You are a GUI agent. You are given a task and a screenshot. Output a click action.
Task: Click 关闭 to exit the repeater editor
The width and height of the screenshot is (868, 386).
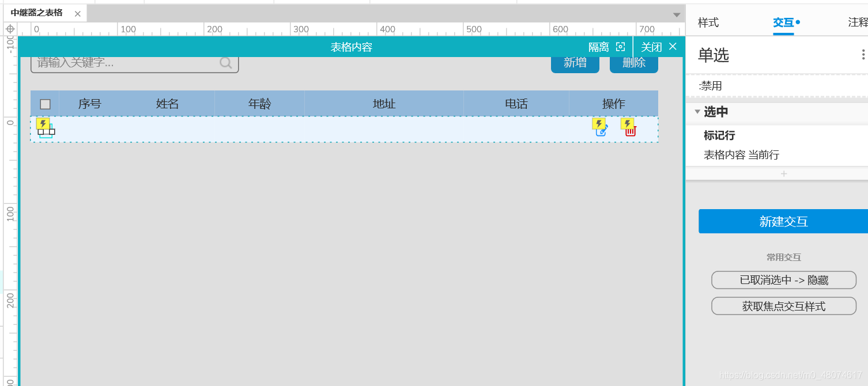coord(659,47)
